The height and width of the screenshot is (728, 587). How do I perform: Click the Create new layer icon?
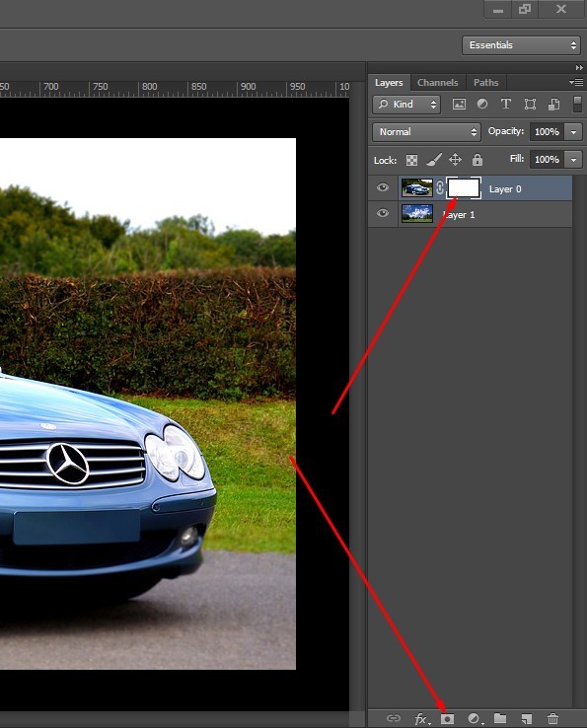[527, 719]
